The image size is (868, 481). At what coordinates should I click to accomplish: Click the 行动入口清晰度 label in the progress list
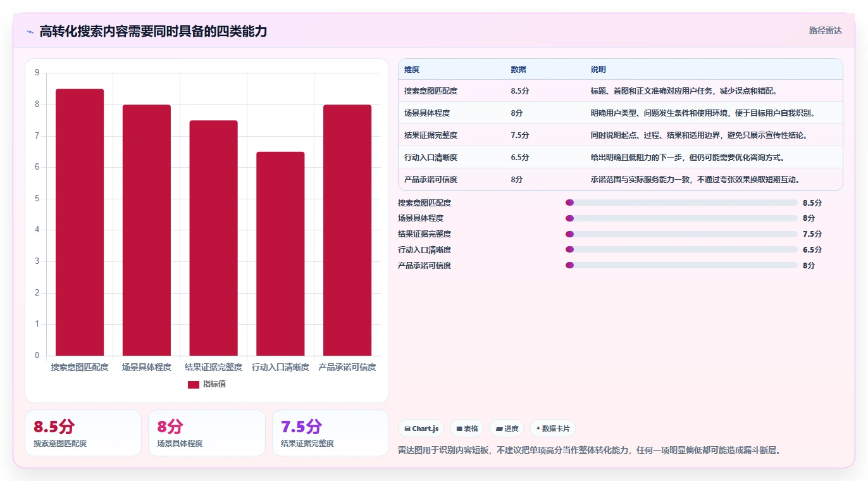425,250
